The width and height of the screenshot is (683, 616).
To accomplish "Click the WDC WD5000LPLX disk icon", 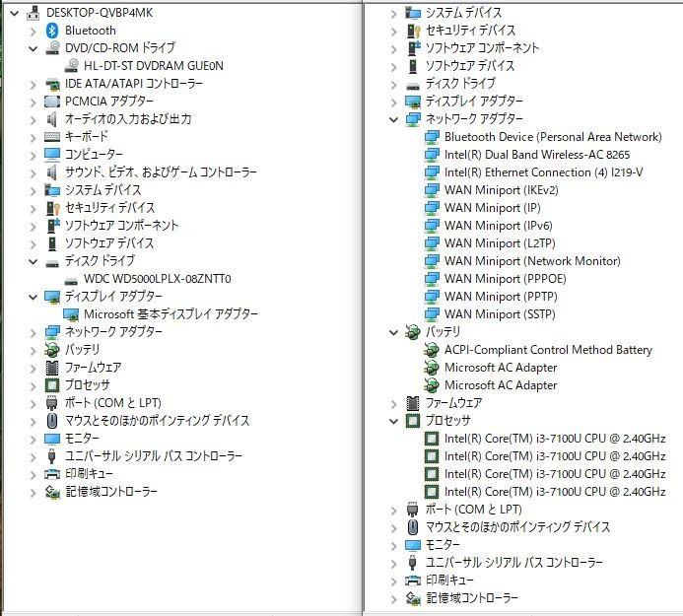I will [71, 280].
